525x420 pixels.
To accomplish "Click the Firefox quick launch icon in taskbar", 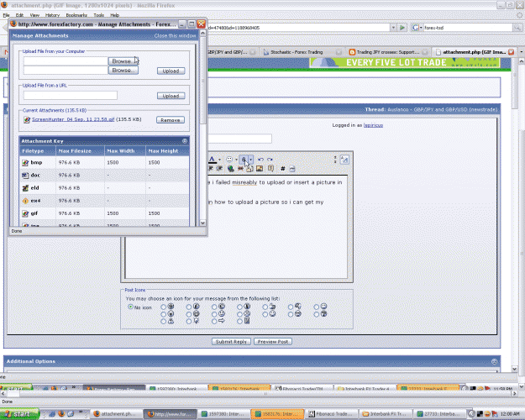I will 61,414.
